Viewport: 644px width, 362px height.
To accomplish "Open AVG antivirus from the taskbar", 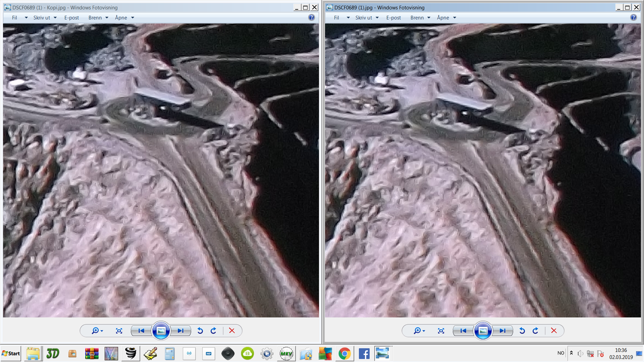I will 325,353.
